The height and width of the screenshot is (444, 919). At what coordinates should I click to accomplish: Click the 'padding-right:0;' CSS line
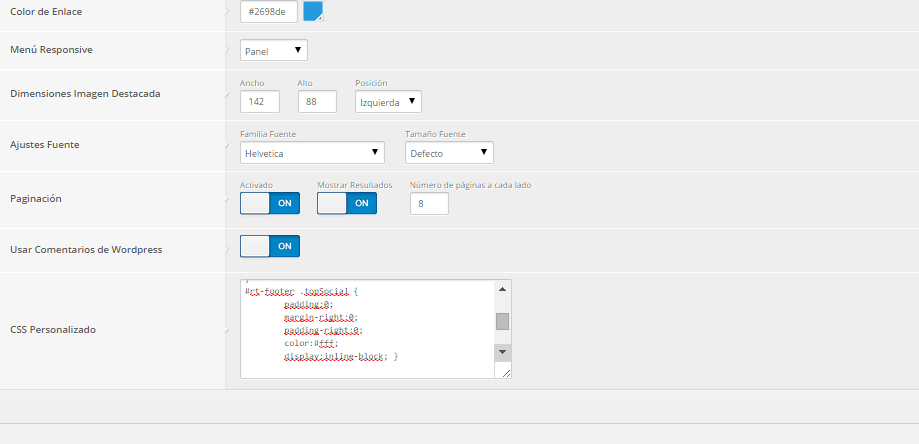[323, 330]
